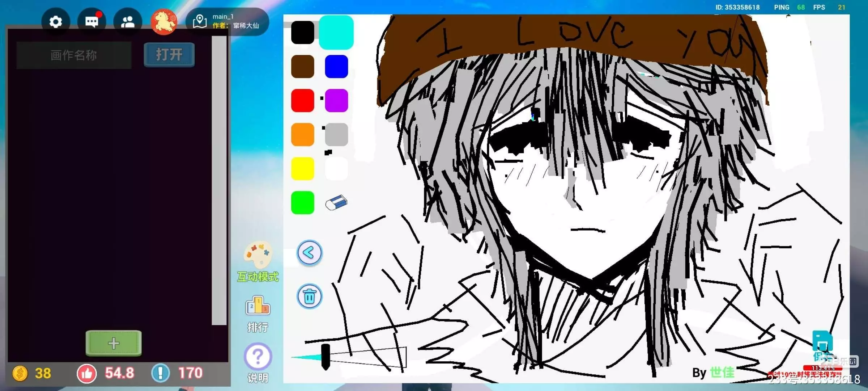Image resolution: width=868 pixels, height=391 pixels.
Task: Click the blue open button
Action: coord(169,55)
